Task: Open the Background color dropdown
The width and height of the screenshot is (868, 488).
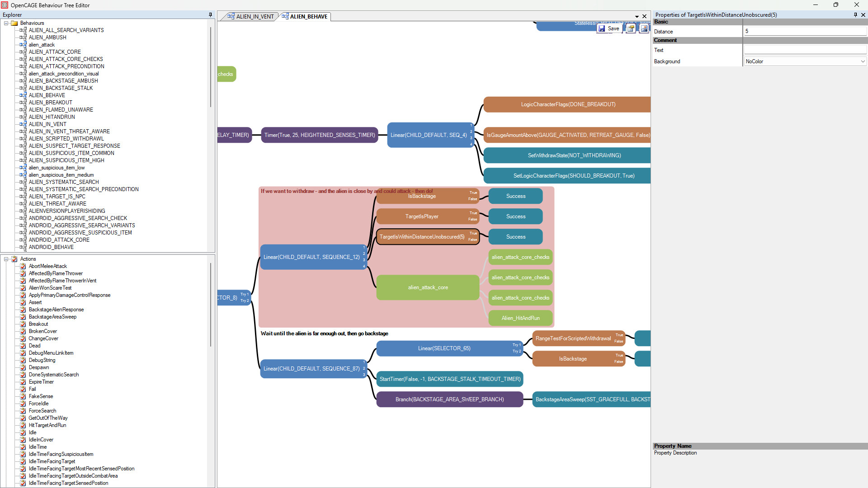Action: [x=862, y=61]
